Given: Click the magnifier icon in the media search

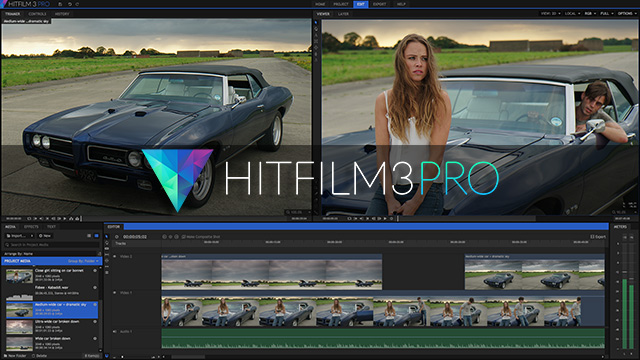Looking at the screenshot, I should click(7, 244).
